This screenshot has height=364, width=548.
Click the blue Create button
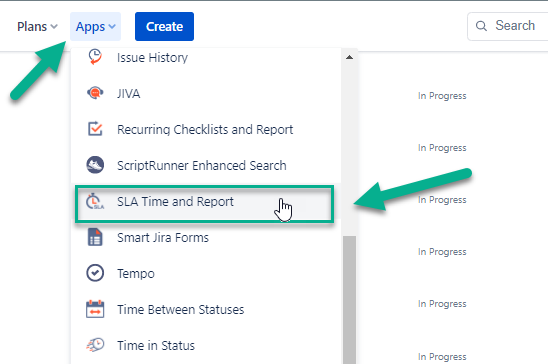point(164,27)
